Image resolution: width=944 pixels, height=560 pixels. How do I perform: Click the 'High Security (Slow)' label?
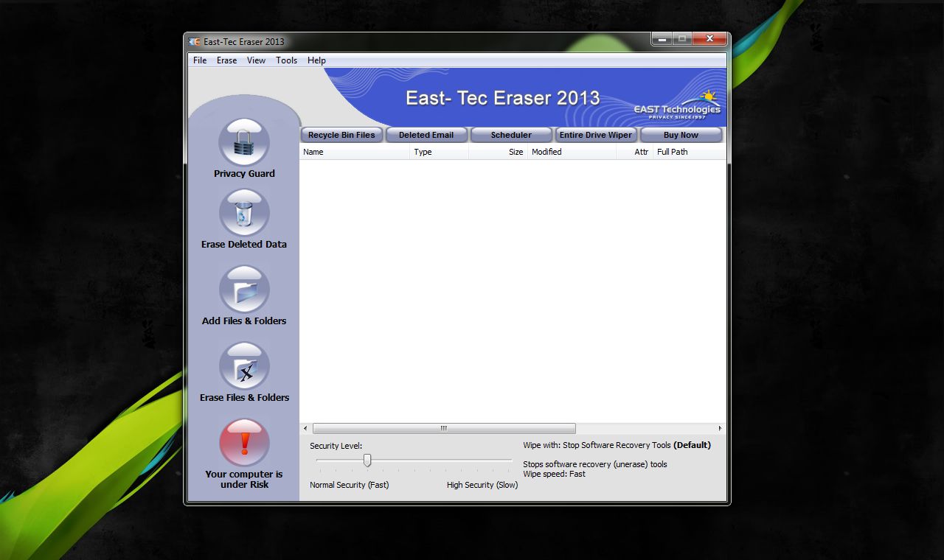click(x=482, y=485)
